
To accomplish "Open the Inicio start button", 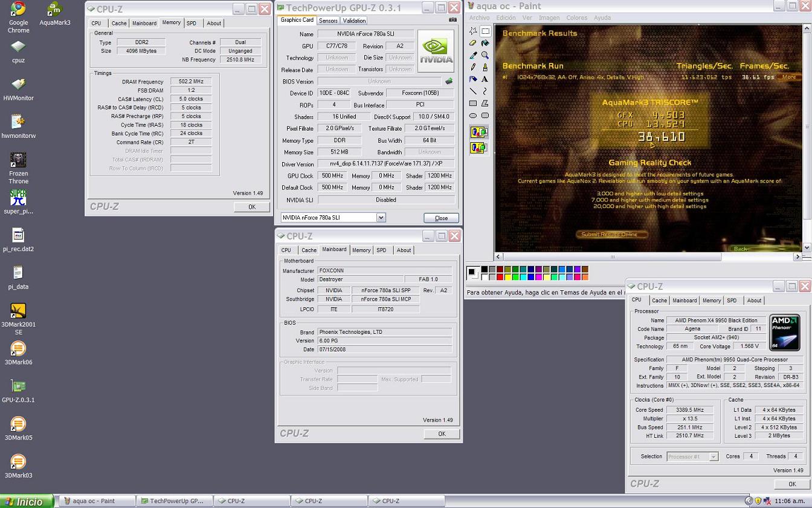I will pos(27,501).
